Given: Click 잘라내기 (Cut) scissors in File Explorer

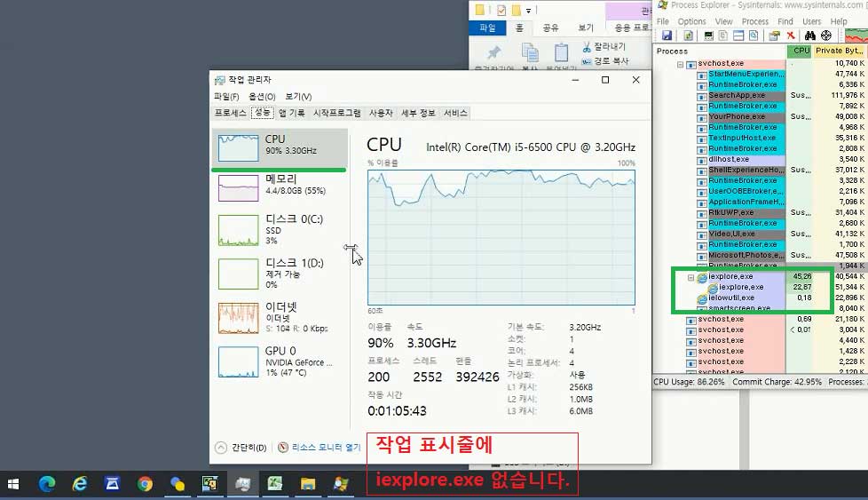Looking at the screenshot, I should click(604, 46).
